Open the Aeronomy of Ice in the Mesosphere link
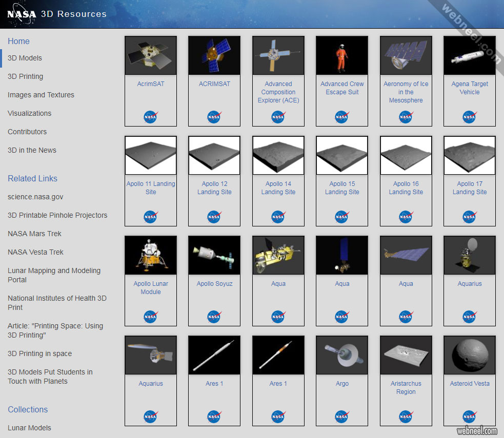Screen dimensions: 504x438 point(406,92)
